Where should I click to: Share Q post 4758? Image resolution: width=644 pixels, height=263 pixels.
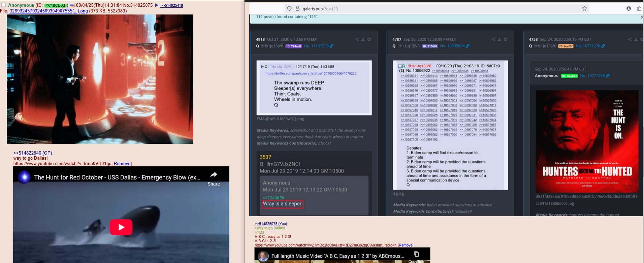click(x=630, y=39)
